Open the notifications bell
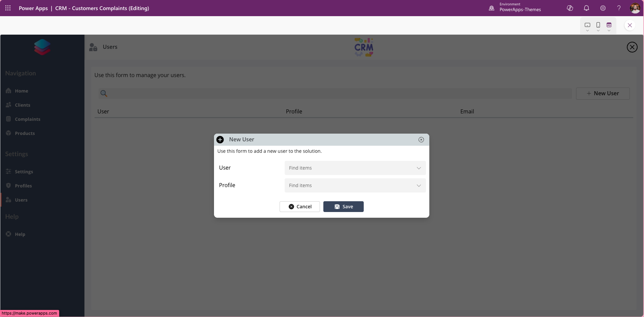This screenshot has width=644, height=317. click(586, 8)
